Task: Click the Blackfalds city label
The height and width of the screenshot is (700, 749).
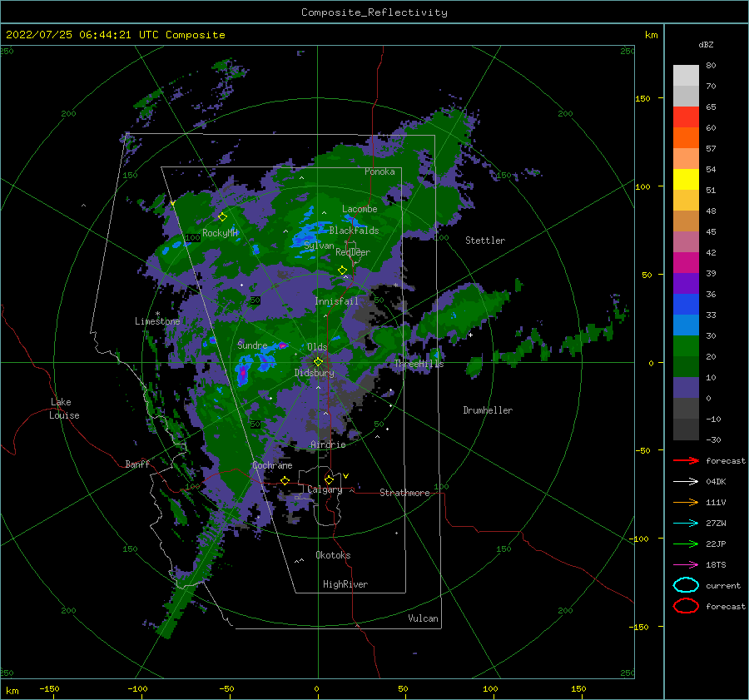Action: 354,231
